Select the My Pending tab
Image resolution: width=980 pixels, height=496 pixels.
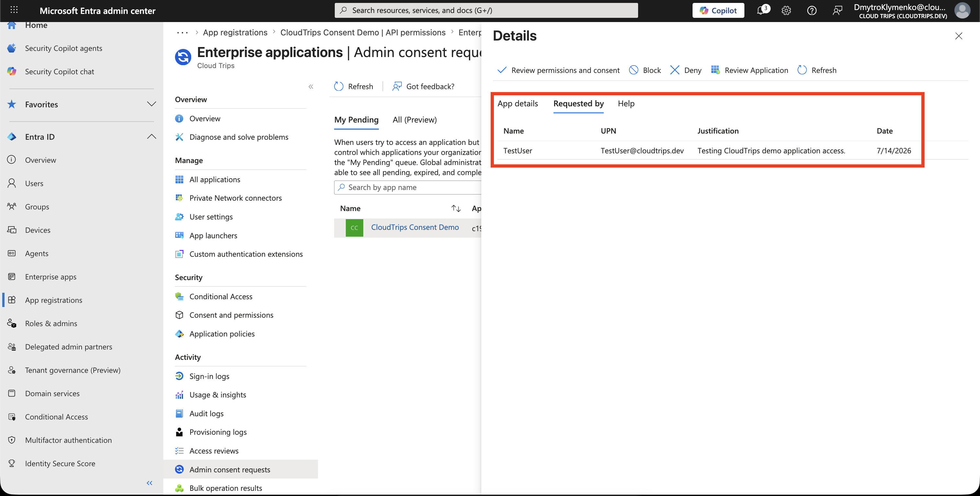pos(356,120)
